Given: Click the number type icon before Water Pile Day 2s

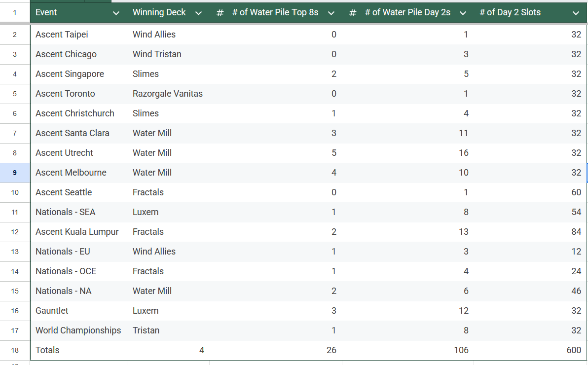Looking at the screenshot, I should tap(353, 13).
